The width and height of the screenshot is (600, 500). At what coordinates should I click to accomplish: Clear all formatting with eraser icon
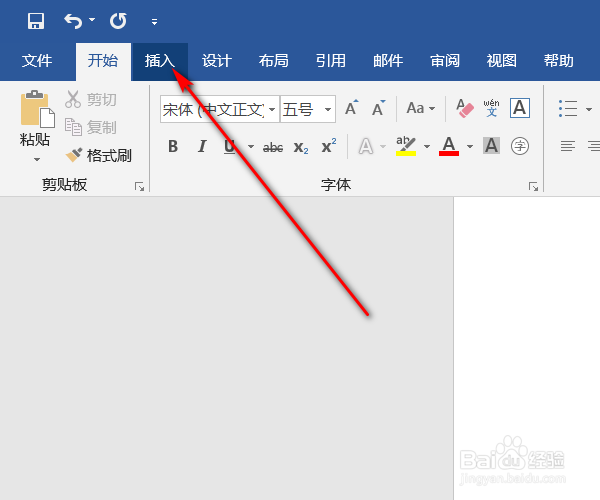tap(465, 108)
